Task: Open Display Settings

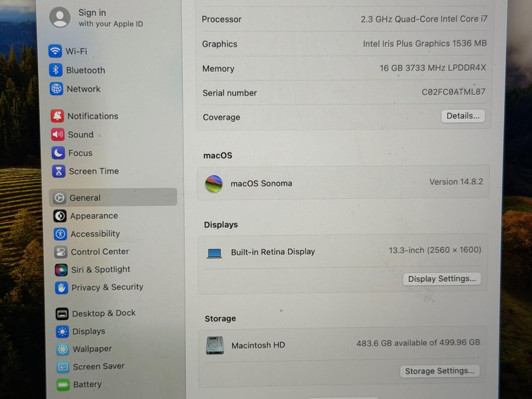Action: tap(442, 279)
